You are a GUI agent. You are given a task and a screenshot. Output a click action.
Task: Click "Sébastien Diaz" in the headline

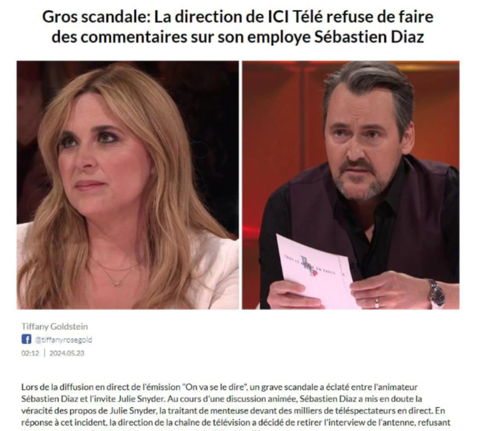point(369,37)
